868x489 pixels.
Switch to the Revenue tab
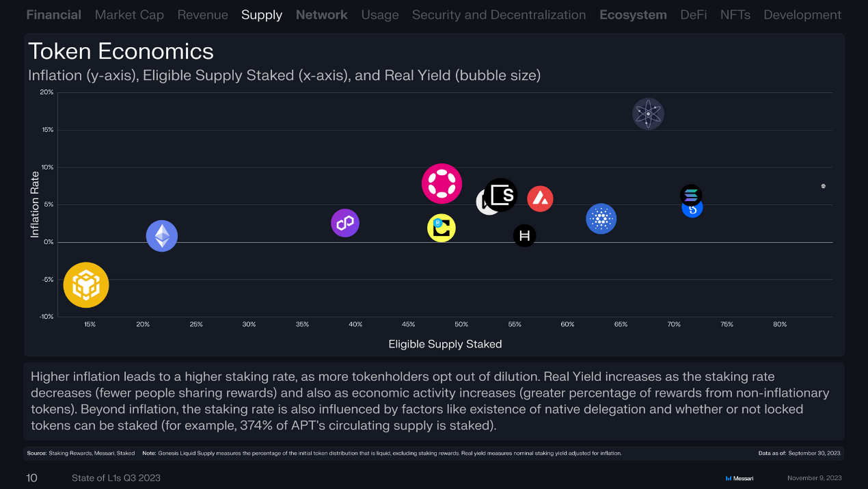[x=202, y=14]
